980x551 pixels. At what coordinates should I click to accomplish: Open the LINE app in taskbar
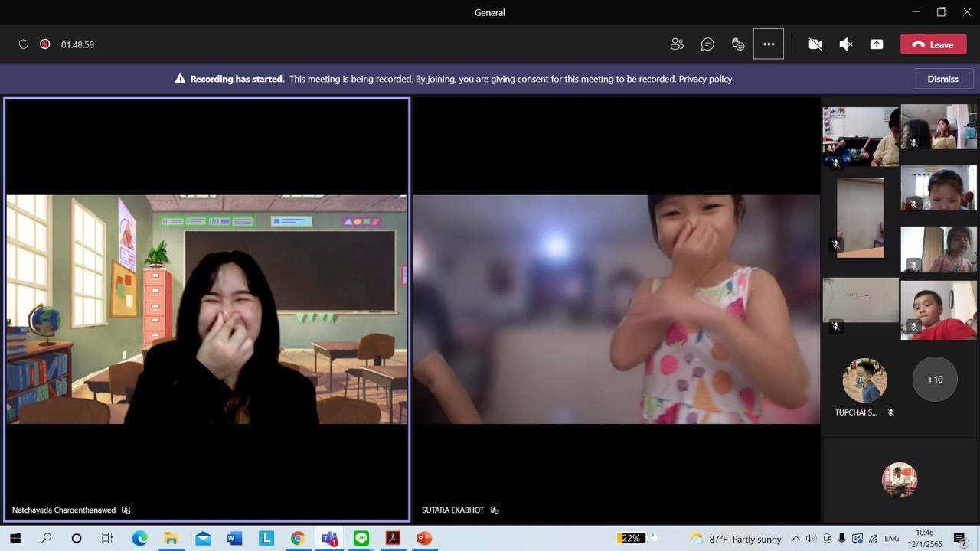coord(361,539)
